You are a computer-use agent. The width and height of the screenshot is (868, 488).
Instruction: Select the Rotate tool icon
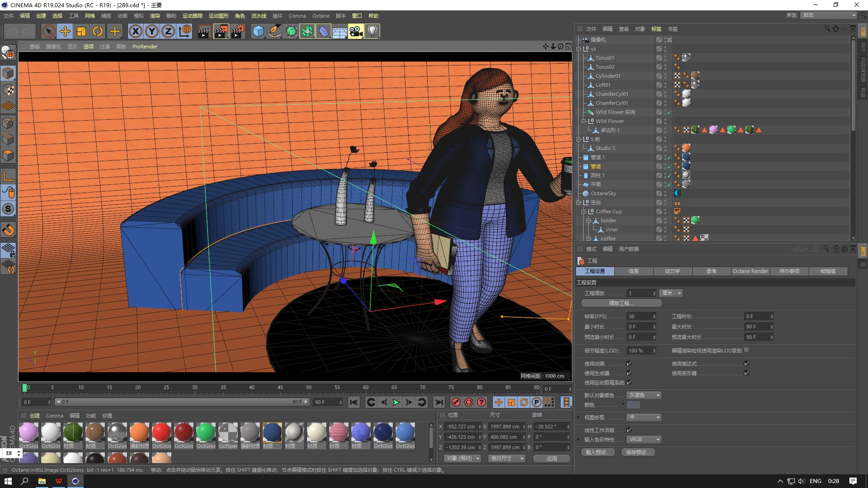point(98,31)
